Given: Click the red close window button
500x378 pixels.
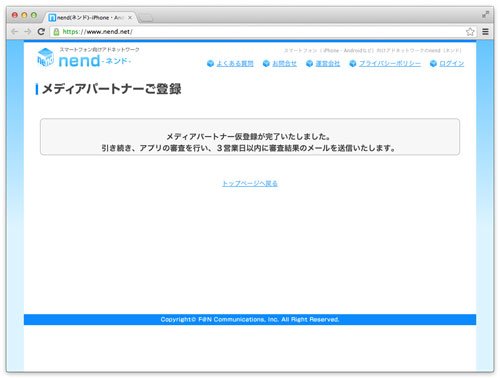Looking at the screenshot, I should (x=15, y=15).
